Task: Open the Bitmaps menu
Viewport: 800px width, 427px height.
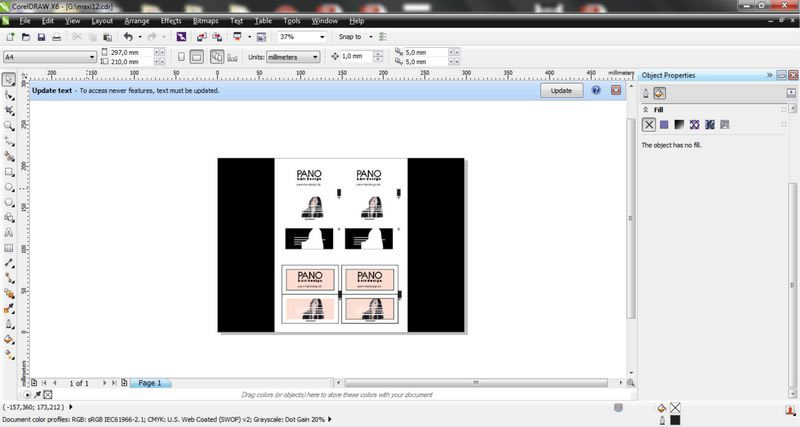Action: click(206, 21)
